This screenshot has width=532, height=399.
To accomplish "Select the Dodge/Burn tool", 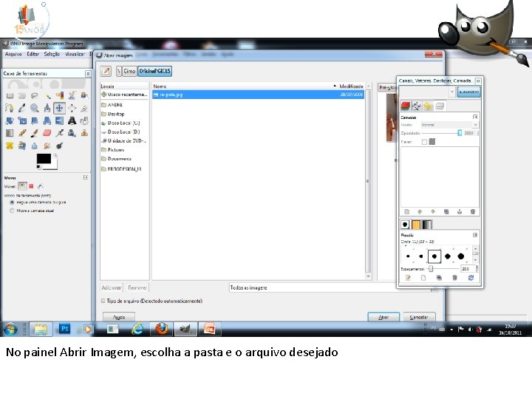I will (x=59, y=146).
